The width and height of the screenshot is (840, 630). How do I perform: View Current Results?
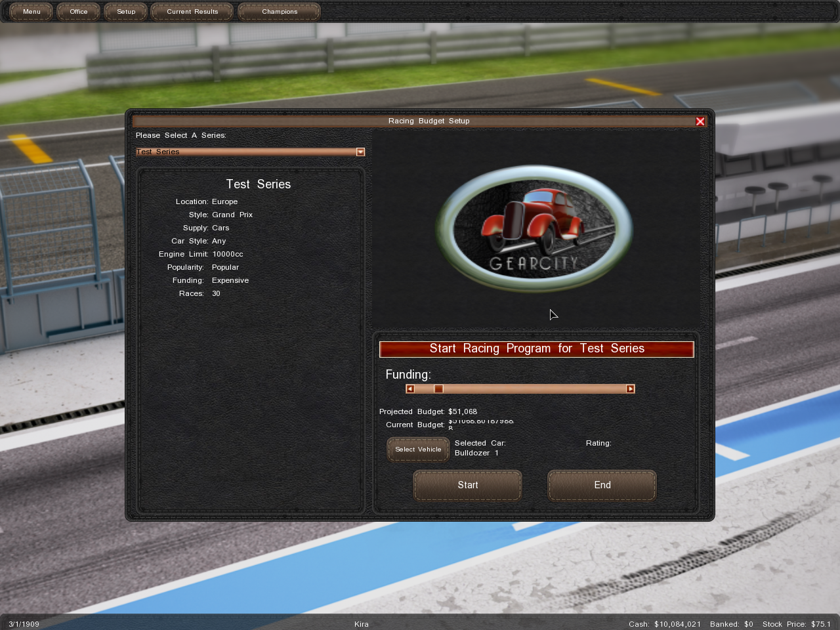click(x=192, y=12)
